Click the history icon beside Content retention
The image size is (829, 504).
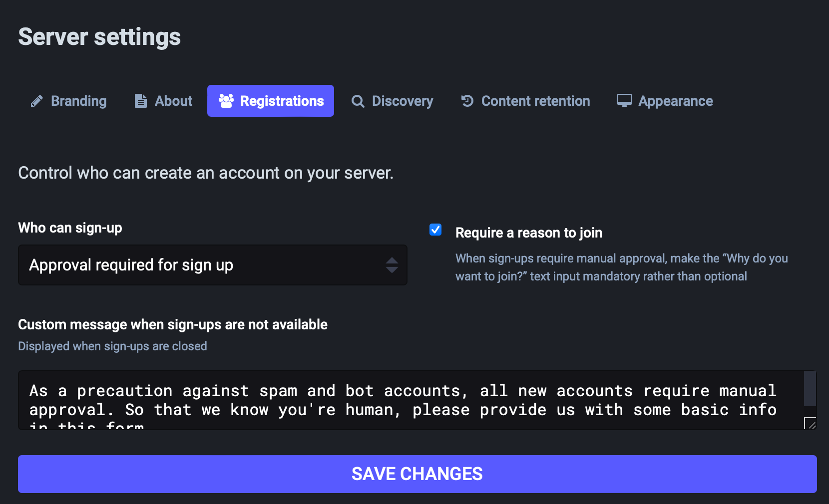[x=467, y=101]
